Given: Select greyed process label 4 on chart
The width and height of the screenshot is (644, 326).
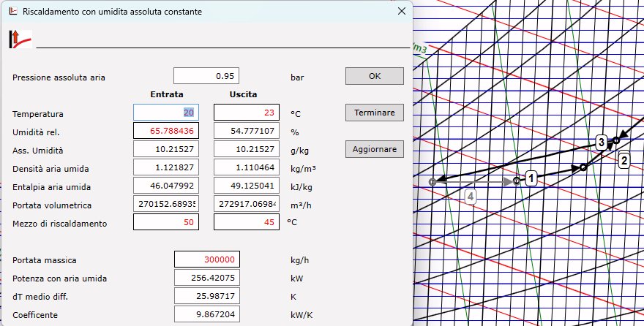Looking at the screenshot, I should (471, 197).
